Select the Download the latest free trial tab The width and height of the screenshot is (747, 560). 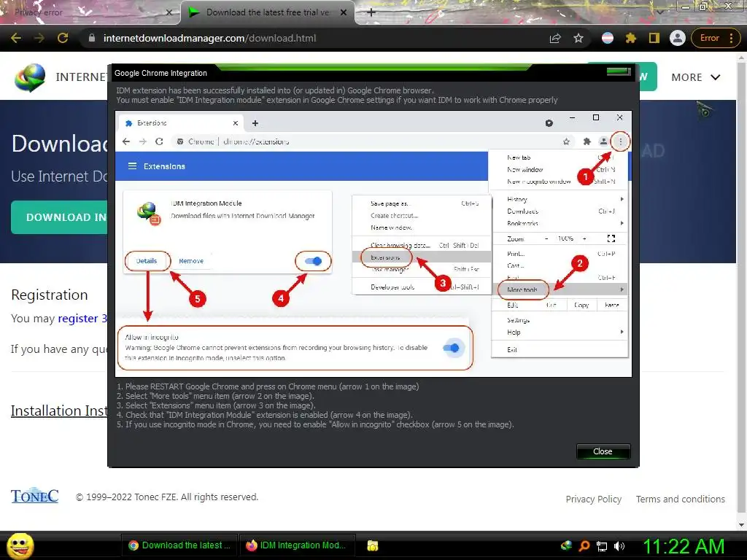(x=268, y=13)
